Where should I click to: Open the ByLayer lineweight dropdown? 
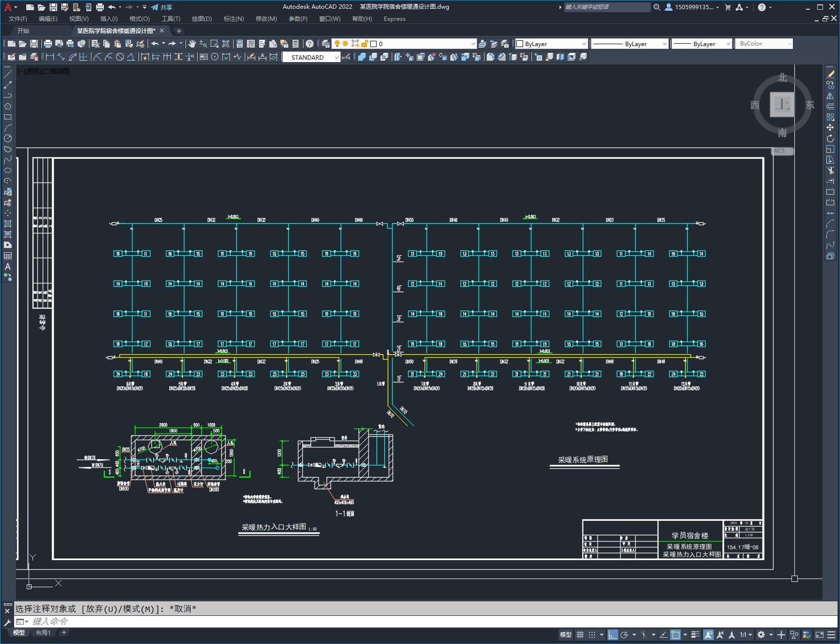(x=702, y=44)
